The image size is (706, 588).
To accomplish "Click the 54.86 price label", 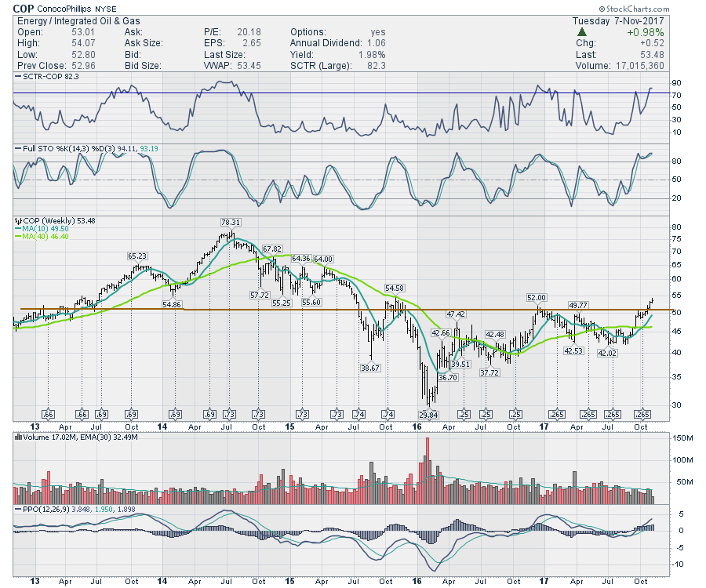I will (x=172, y=304).
